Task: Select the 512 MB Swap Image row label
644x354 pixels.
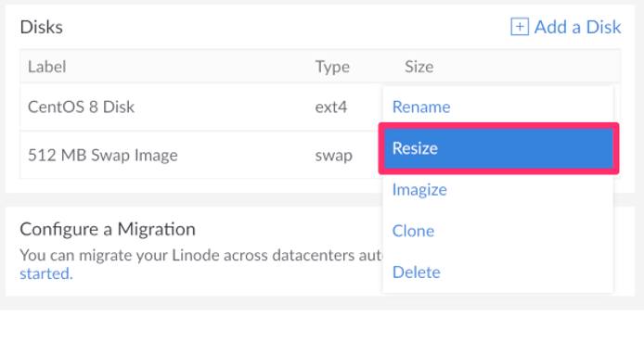Action: 103,156
